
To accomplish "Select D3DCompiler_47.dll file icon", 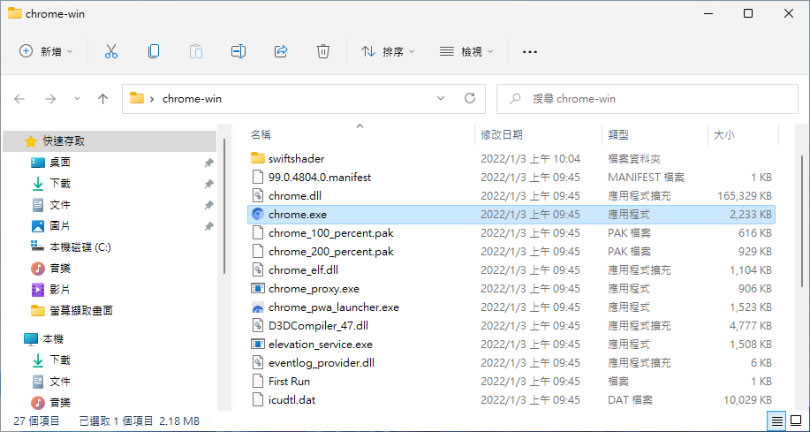I will [x=257, y=326].
